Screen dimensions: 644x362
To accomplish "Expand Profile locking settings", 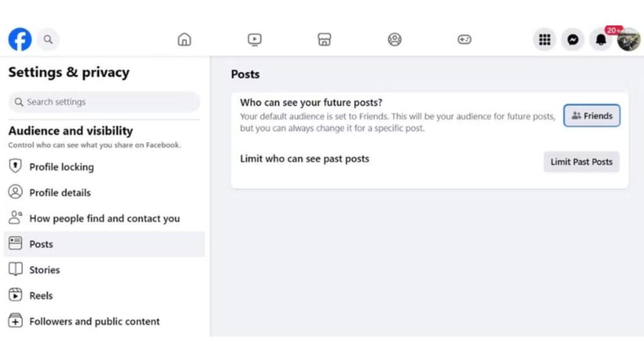I will click(x=61, y=167).
